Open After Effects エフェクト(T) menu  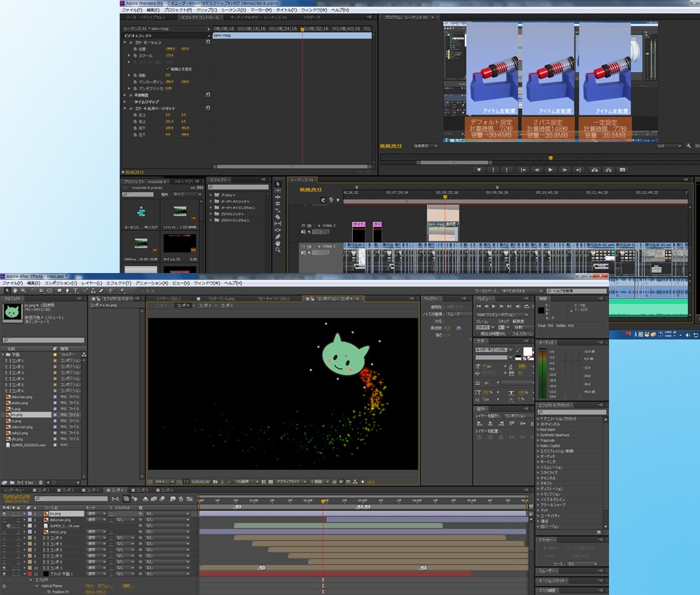119,283
